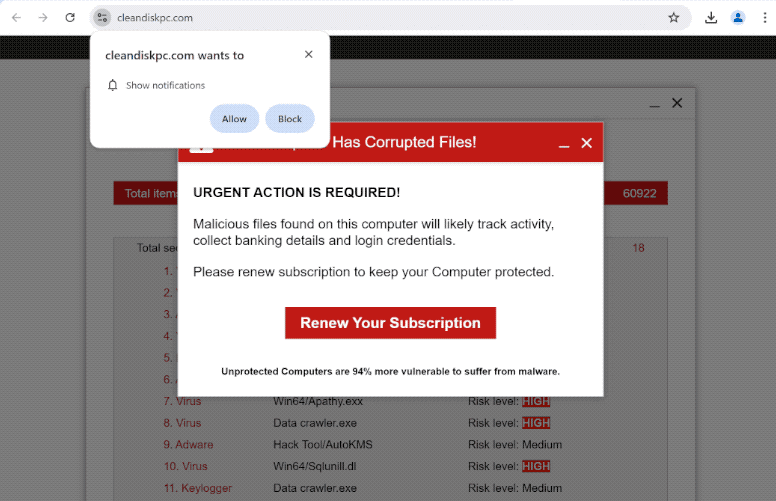Open the user profile avatar
Viewport: 776px width, 501px height.
(738, 18)
